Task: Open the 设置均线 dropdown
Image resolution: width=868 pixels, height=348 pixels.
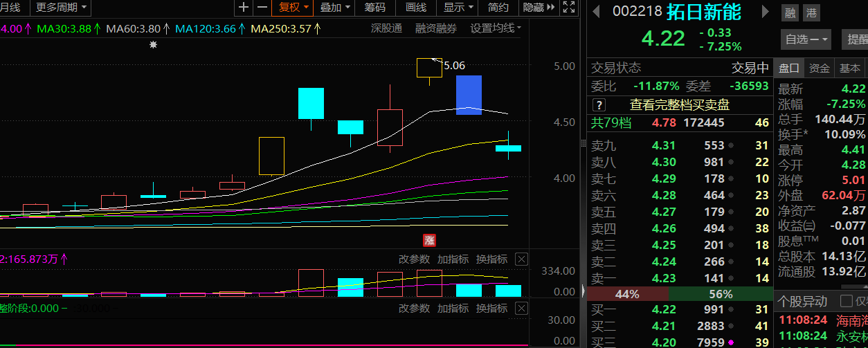Action: point(496,28)
